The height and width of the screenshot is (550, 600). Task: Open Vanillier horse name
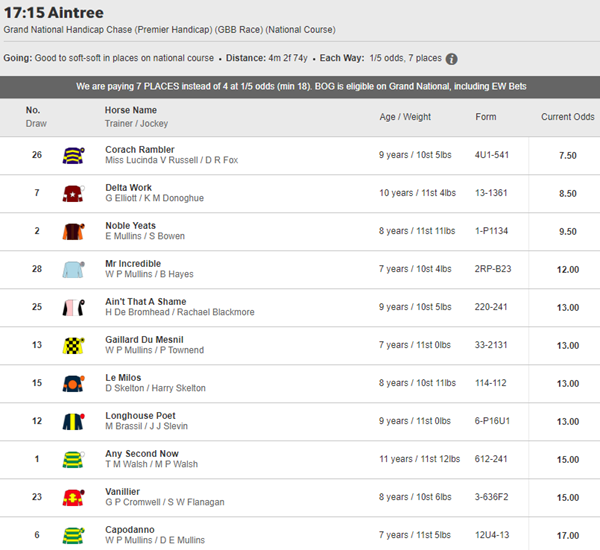(122, 491)
